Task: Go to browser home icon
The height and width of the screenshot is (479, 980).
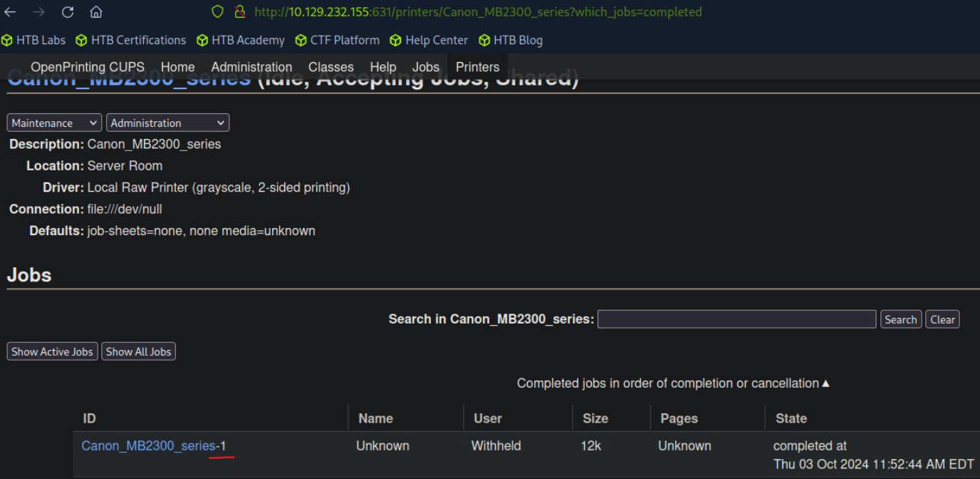Action: pos(96,12)
